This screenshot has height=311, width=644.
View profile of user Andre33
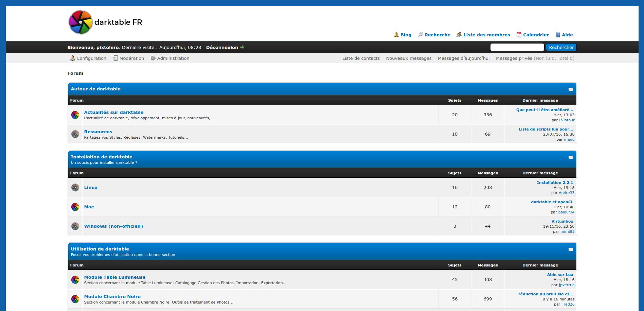coord(567,193)
